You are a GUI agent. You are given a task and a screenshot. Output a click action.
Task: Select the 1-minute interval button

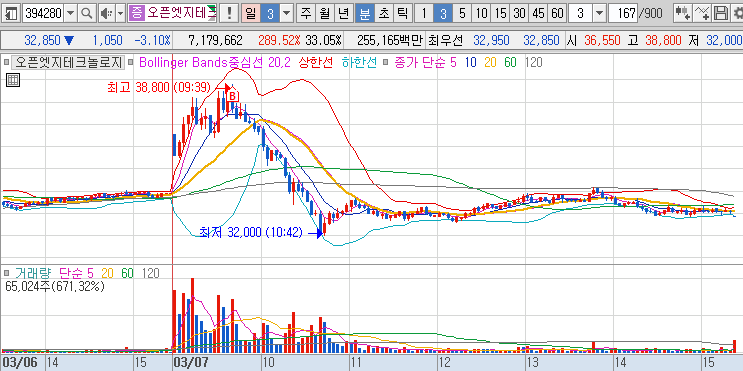(424, 13)
